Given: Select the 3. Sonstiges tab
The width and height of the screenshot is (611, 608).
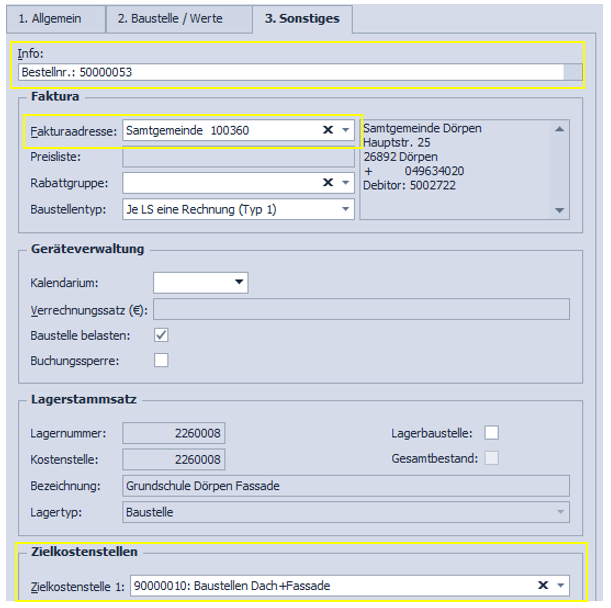Looking at the screenshot, I should pyautogui.click(x=302, y=18).
